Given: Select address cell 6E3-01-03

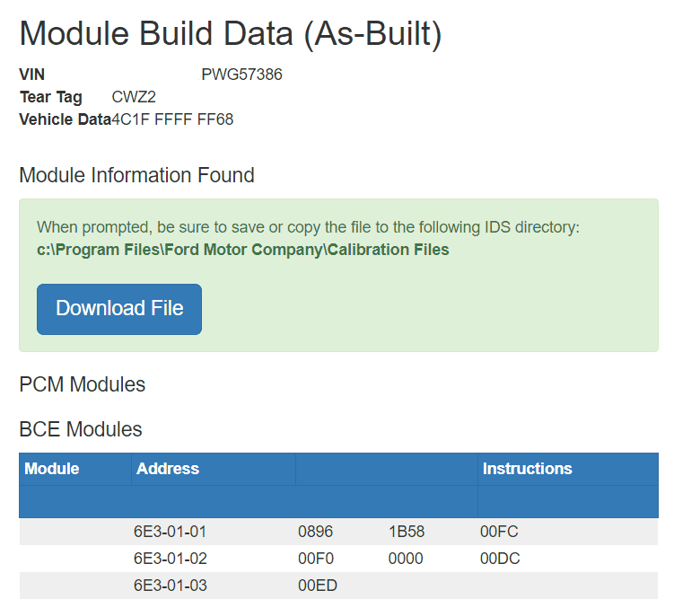Looking at the screenshot, I should click(x=171, y=586).
